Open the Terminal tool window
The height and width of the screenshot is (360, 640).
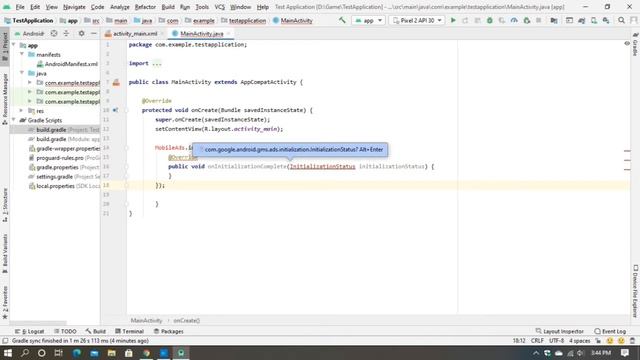pos(129,331)
